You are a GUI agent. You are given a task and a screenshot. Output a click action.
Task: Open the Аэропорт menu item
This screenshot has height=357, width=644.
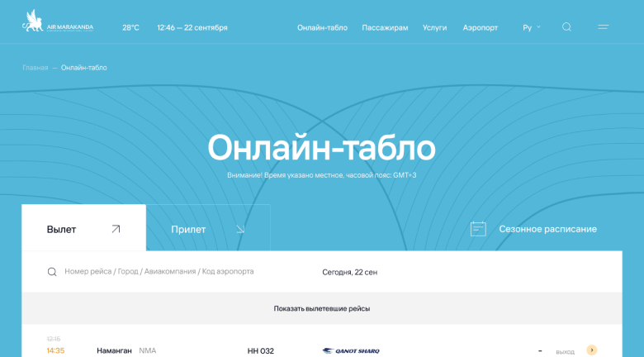[x=481, y=27]
